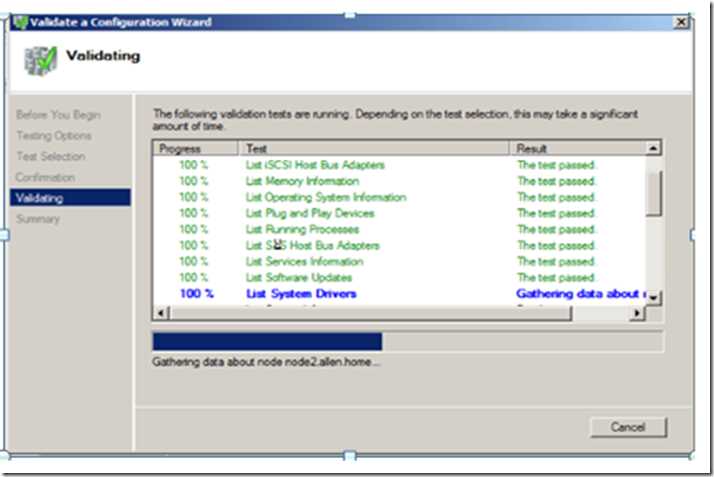Select List Running Processes row
Viewport: 714px width, 477px height.
[x=399, y=229]
